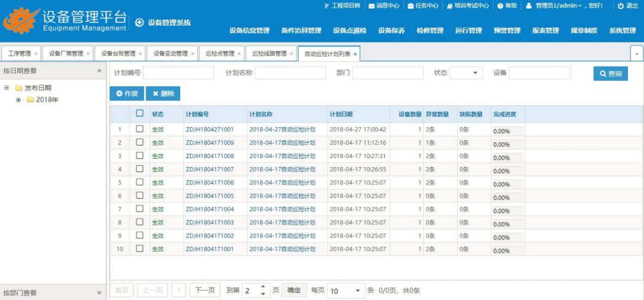Click the 计划名称 input field

click(290, 73)
